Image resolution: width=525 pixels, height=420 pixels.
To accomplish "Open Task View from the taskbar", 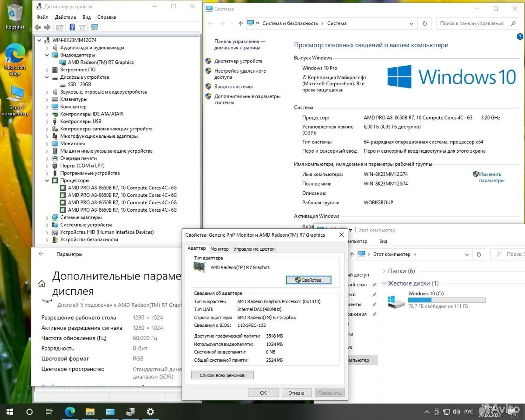I will click(x=49, y=412).
